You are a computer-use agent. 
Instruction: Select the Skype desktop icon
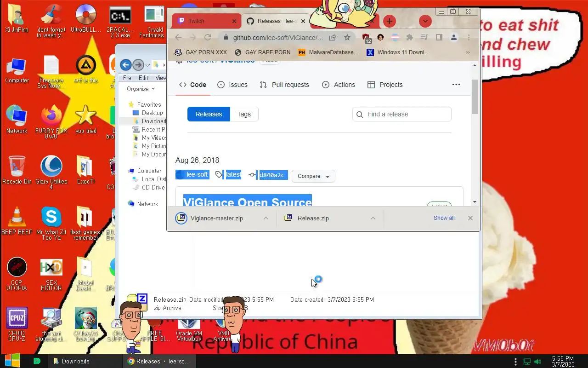pos(51,223)
